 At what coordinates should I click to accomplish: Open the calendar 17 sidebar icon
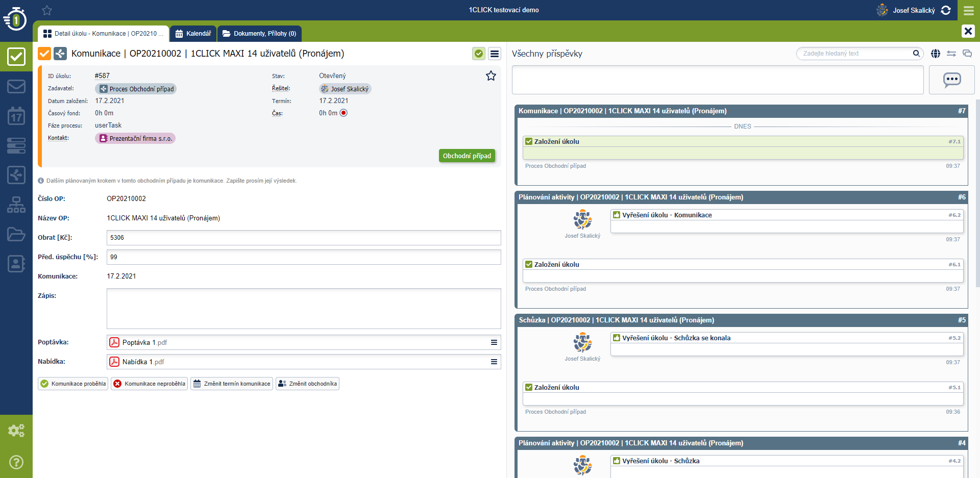click(x=16, y=116)
